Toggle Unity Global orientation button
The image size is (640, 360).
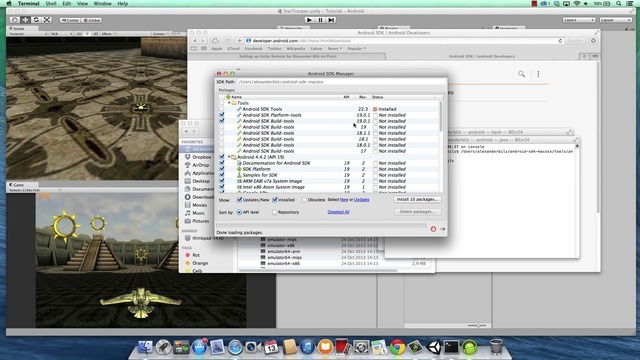pyautogui.click(x=92, y=20)
